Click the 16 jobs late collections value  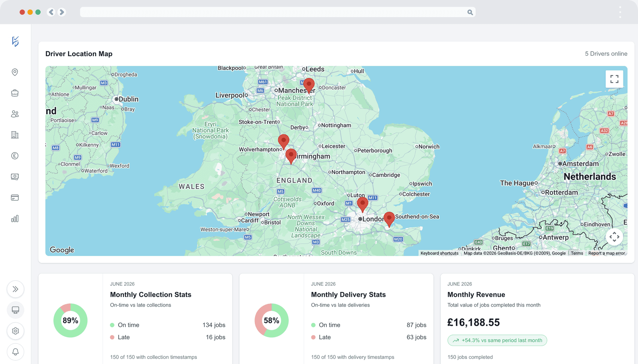click(x=215, y=337)
